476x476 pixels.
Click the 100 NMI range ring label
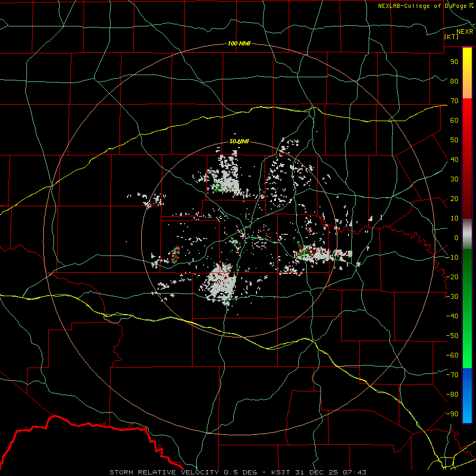239,44
